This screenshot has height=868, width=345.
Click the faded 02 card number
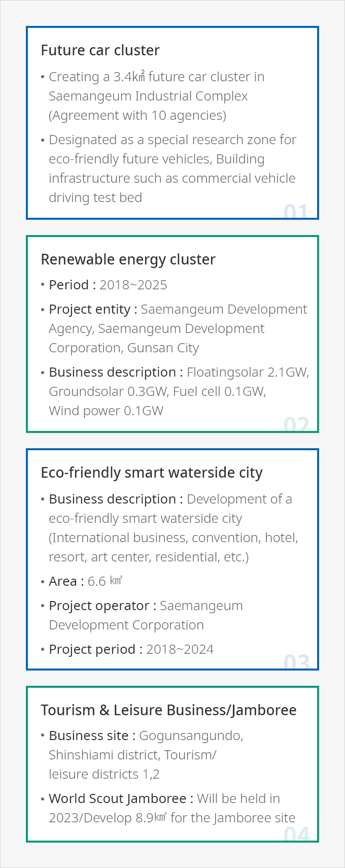[296, 424]
